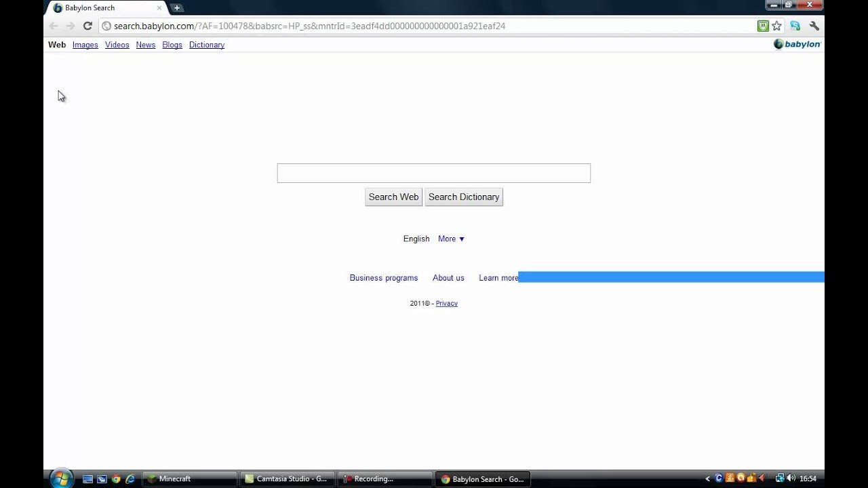868x488 pixels.
Task: Open the network connection tray icon
Action: coord(780,479)
